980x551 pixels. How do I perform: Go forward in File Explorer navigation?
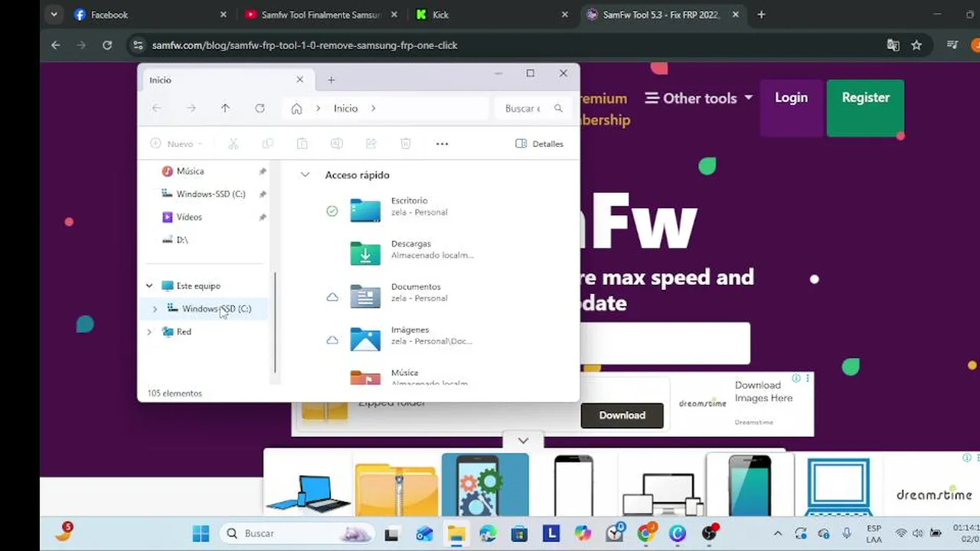[191, 109]
